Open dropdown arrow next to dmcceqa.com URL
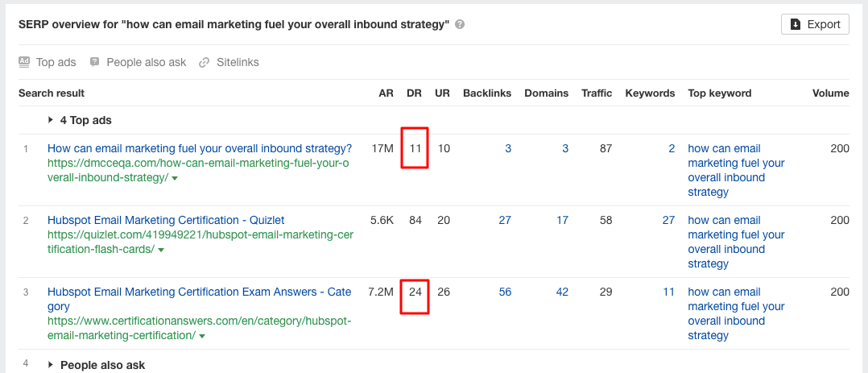 coord(175,178)
